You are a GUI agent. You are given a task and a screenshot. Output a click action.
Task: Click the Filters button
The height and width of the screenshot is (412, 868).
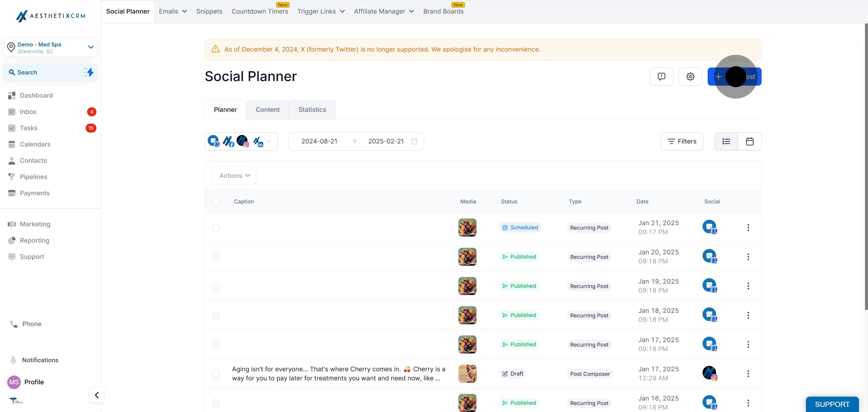click(682, 141)
